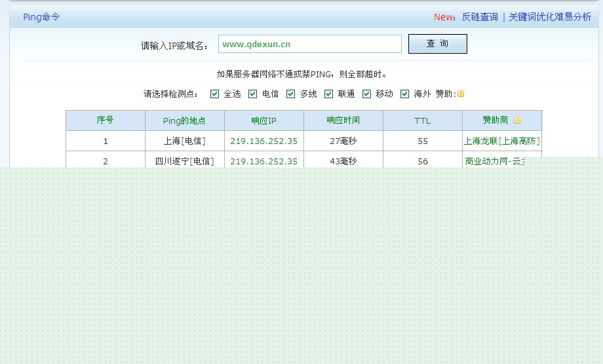The width and height of the screenshot is (603, 364).
Task: Click the response IP in row 1
Action: (263, 141)
